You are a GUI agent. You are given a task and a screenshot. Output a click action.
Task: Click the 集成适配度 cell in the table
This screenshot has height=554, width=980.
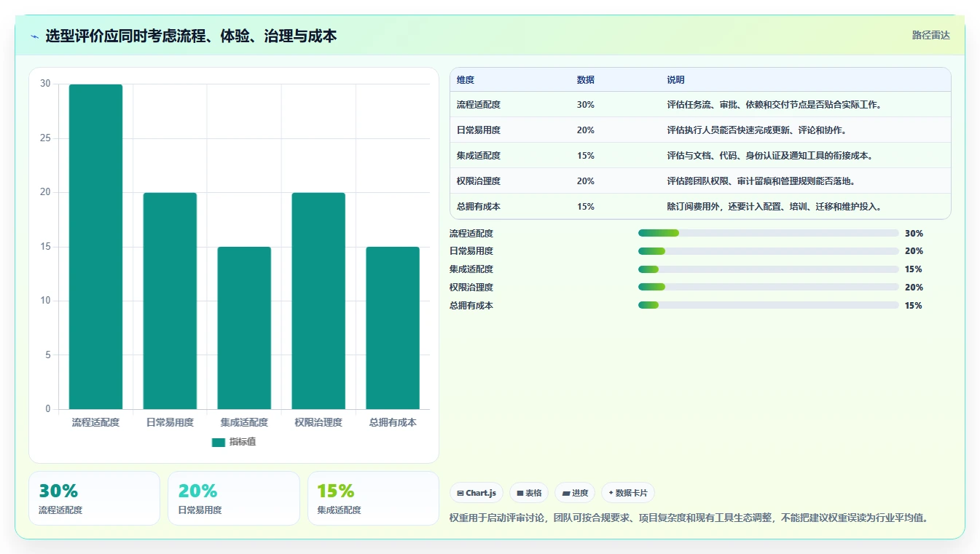(479, 156)
